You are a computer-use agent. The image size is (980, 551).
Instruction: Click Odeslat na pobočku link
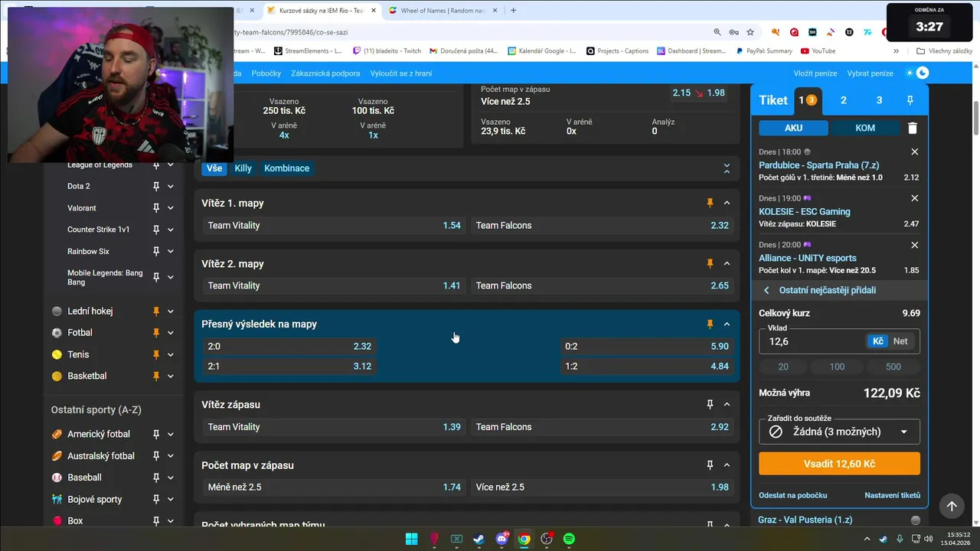(x=792, y=495)
